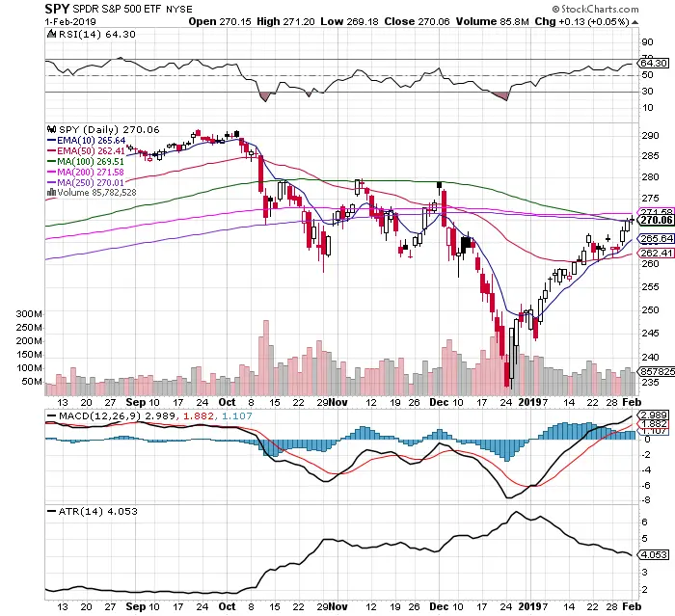
Task: Click the 300M label on volume scale
Action: click(x=29, y=314)
